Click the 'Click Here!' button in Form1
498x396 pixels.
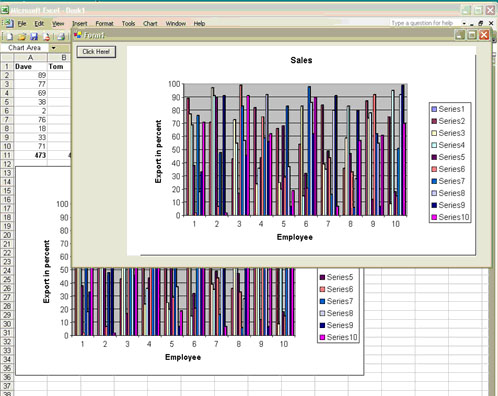(96, 52)
